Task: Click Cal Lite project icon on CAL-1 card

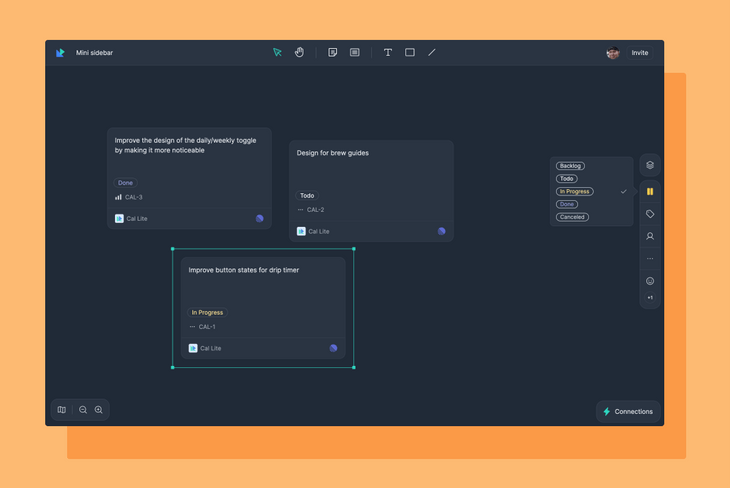Action: pos(193,348)
